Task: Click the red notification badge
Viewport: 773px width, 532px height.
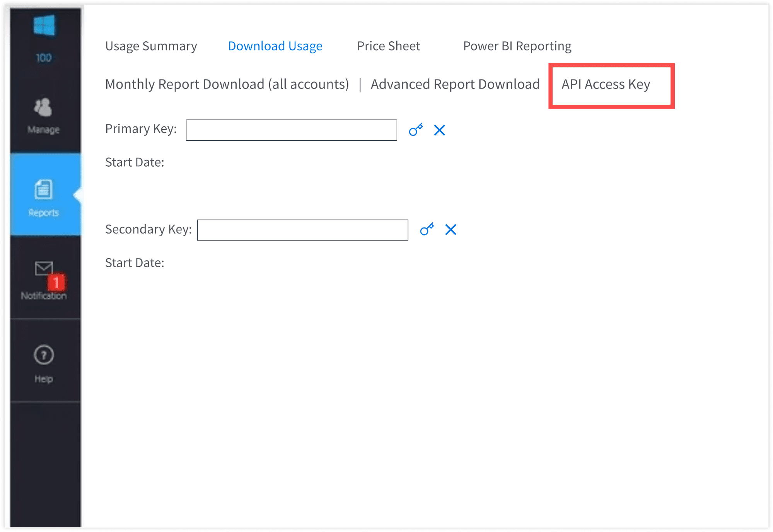Action: click(x=56, y=283)
